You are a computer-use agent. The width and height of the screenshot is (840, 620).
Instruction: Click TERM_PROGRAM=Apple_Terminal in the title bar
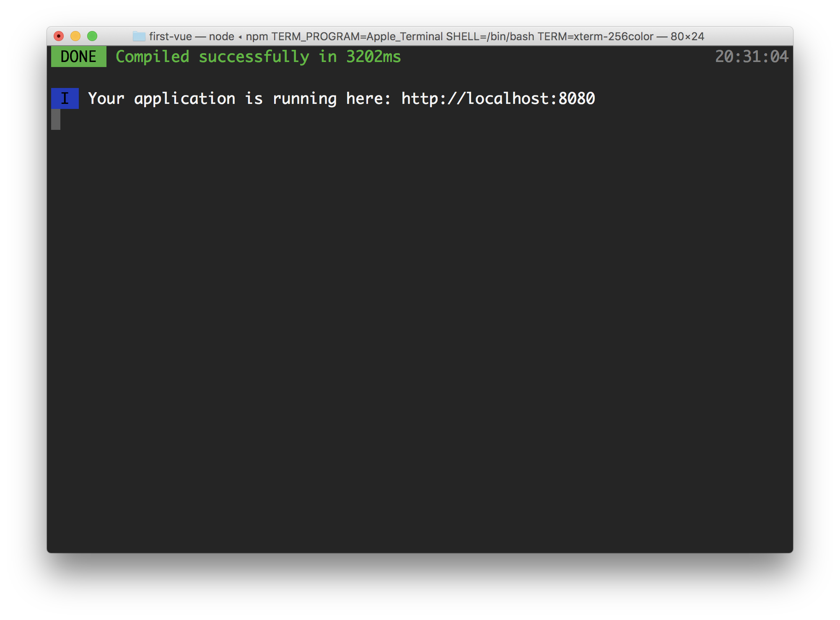pos(357,36)
